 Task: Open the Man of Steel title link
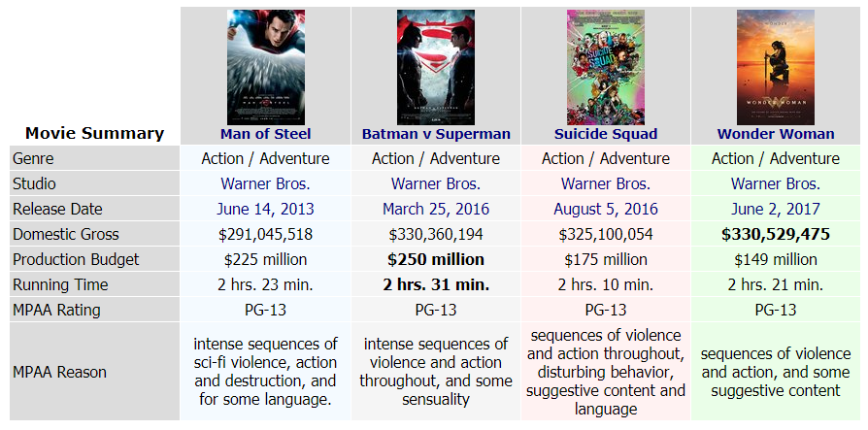pyautogui.click(x=266, y=134)
